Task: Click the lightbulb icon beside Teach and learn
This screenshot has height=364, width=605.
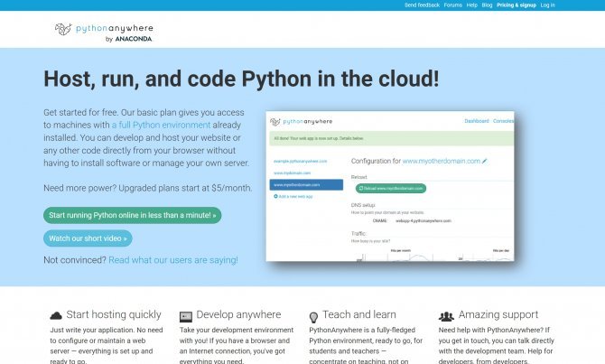Action: pyautogui.click(x=313, y=317)
